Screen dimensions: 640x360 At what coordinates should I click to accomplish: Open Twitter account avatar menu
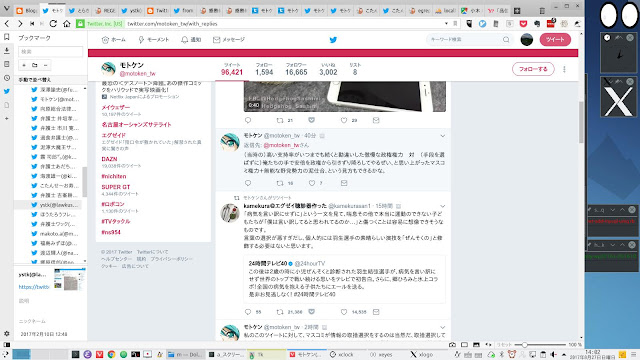(527, 40)
